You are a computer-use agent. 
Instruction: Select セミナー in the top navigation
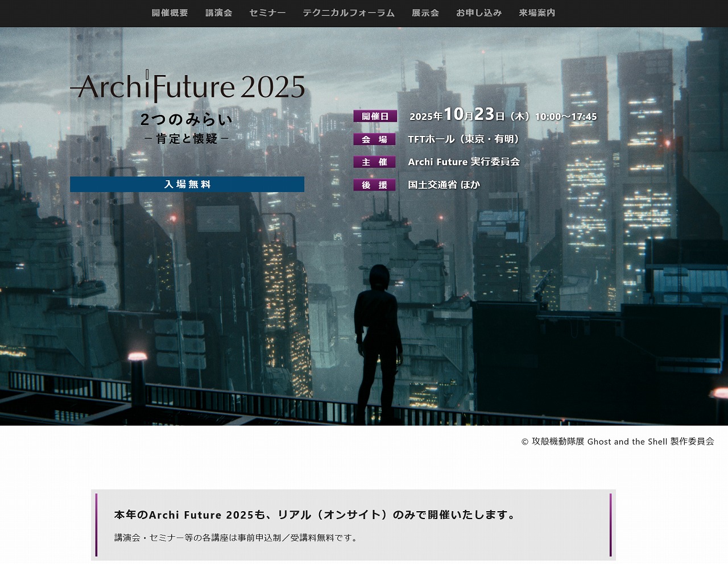(x=267, y=13)
